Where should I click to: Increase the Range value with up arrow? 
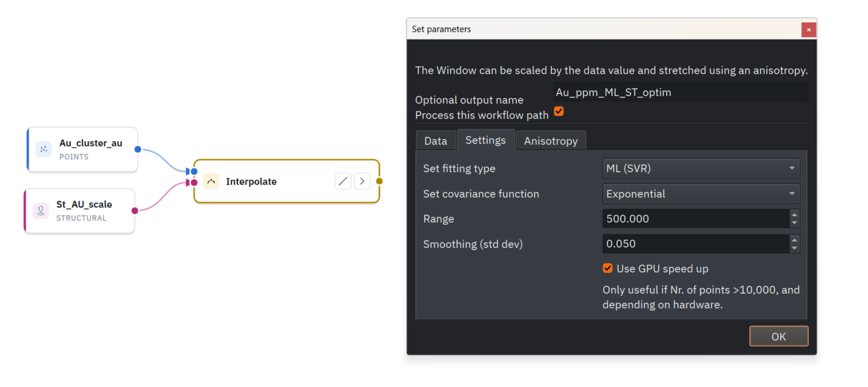(794, 214)
